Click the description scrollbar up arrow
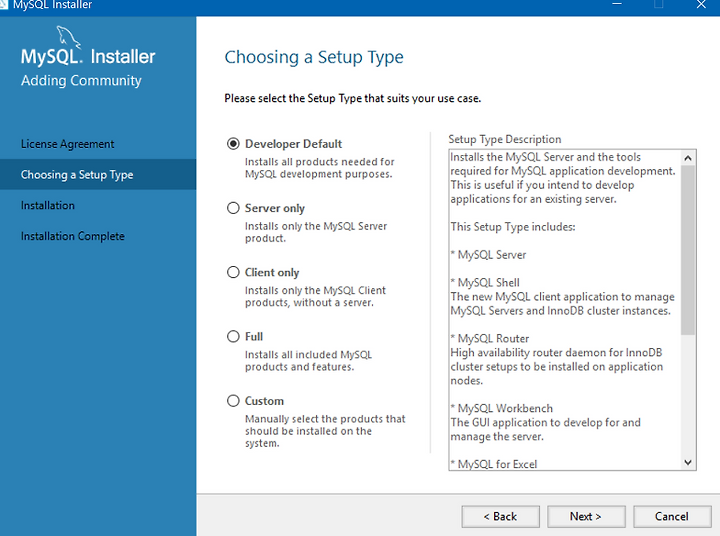The width and height of the screenshot is (720, 536). (x=688, y=158)
